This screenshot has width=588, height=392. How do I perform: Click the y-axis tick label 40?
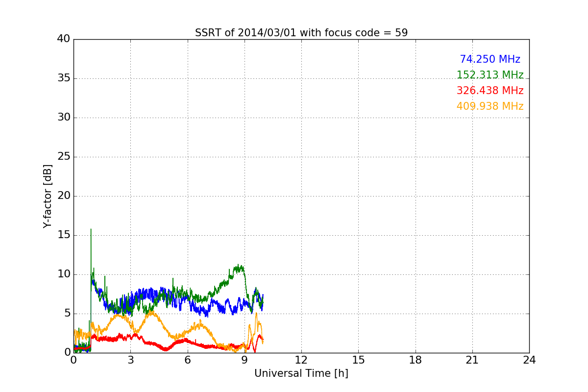tap(64, 39)
